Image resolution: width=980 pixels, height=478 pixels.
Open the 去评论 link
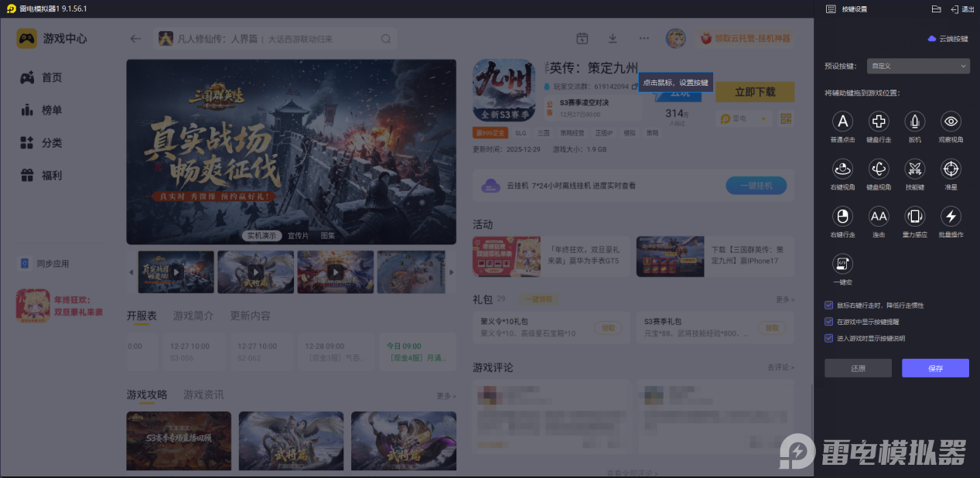click(x=780, y=367)
